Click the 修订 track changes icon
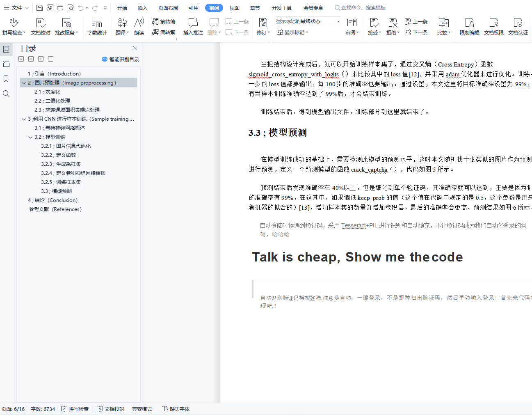 tap(263, 23)
